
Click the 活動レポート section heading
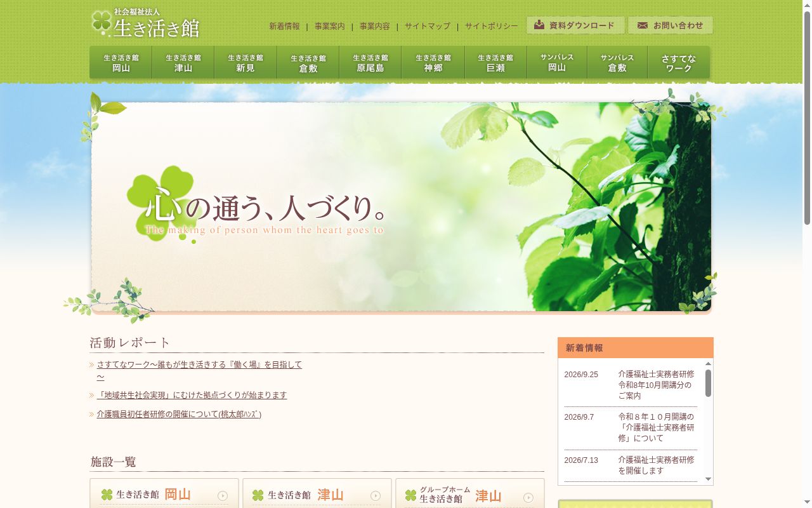(131, 343)
